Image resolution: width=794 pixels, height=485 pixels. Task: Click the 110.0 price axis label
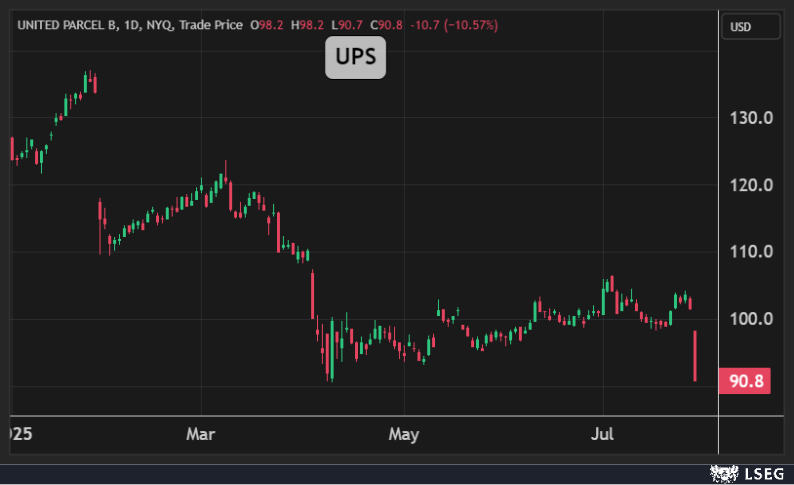click(752, 252)
